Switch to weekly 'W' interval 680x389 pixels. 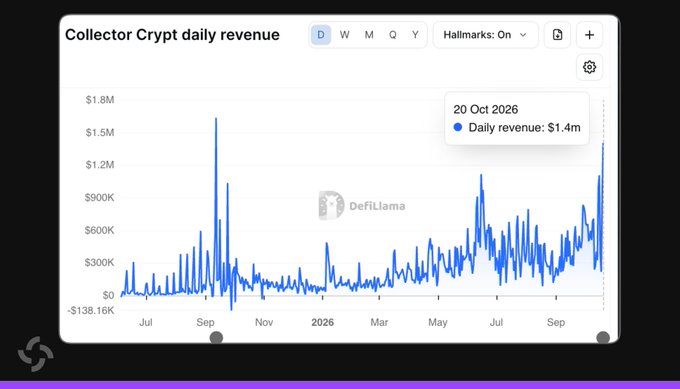(x=345, y=35)
